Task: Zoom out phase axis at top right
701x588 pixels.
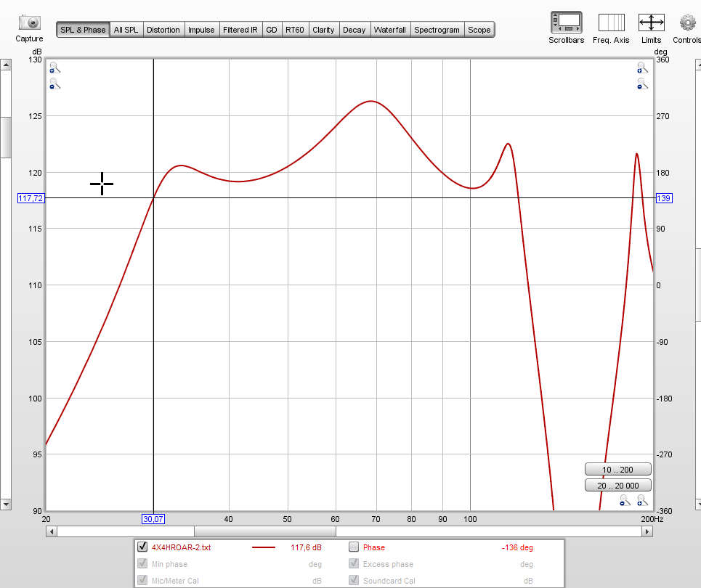Action: click(642, 83)
